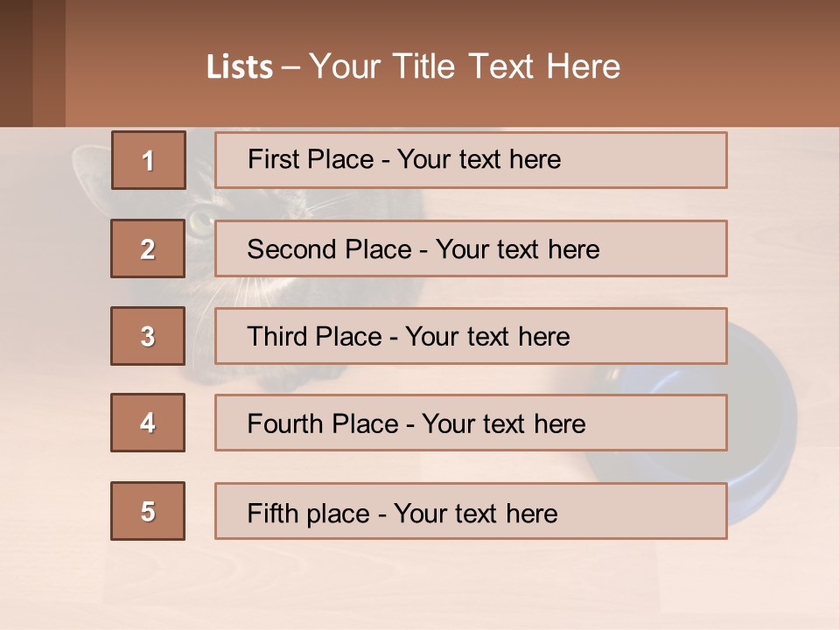
Task: Select the "Second Place" text box
Action: (x=471, y=248)
